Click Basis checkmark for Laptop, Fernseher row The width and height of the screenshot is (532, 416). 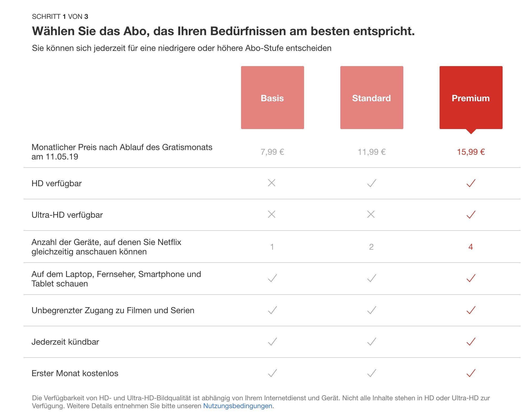coord(272,278)
